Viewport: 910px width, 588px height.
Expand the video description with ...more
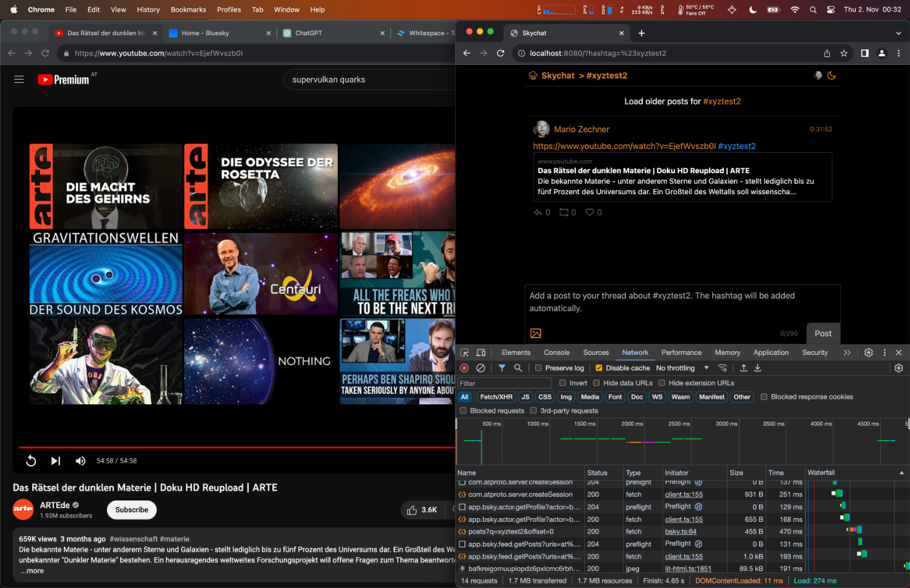pos(32,571)
